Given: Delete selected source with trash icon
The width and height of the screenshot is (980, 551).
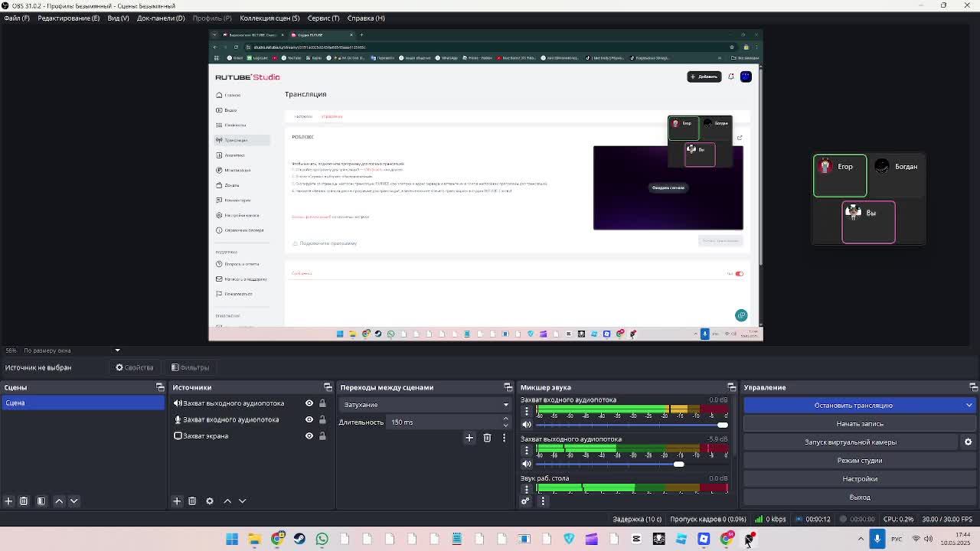Looking at the screenshot, I should click(x=192, y=500).
